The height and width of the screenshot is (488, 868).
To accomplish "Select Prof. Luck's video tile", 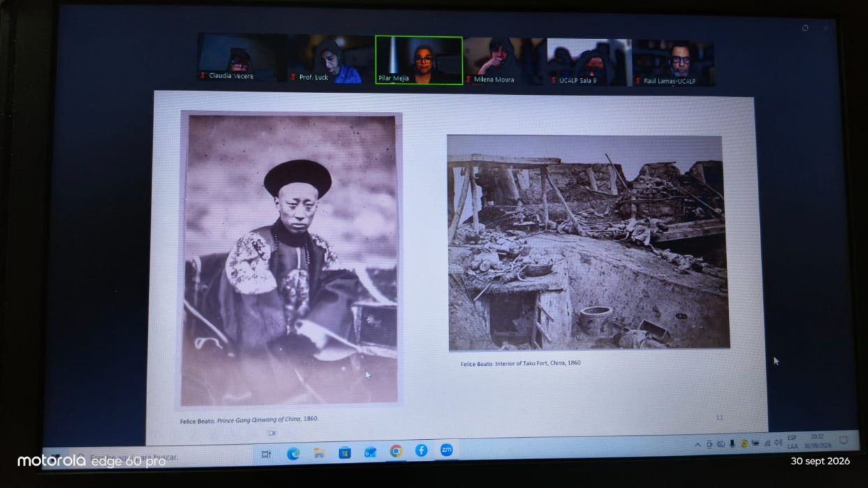I will pyautogui.click(x=331, y=59).
